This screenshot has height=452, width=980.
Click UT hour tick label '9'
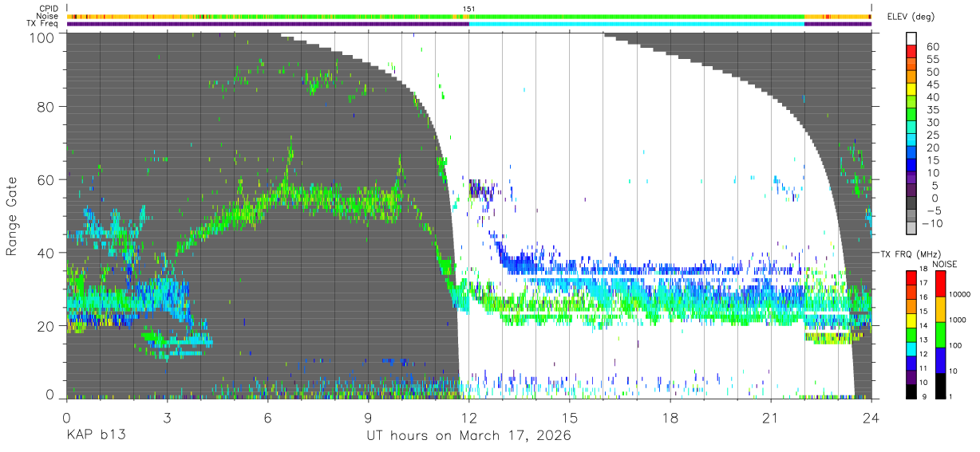coord(368,417)
